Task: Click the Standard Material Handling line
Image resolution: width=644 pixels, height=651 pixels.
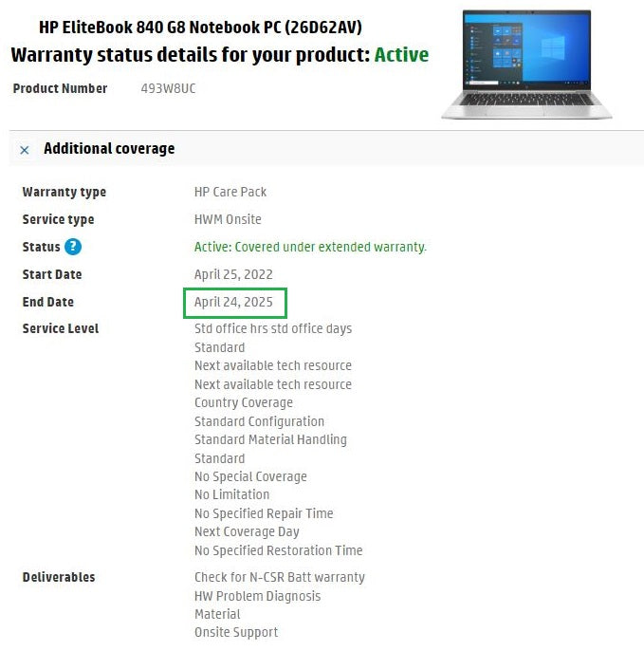Action: pos(270,439)
